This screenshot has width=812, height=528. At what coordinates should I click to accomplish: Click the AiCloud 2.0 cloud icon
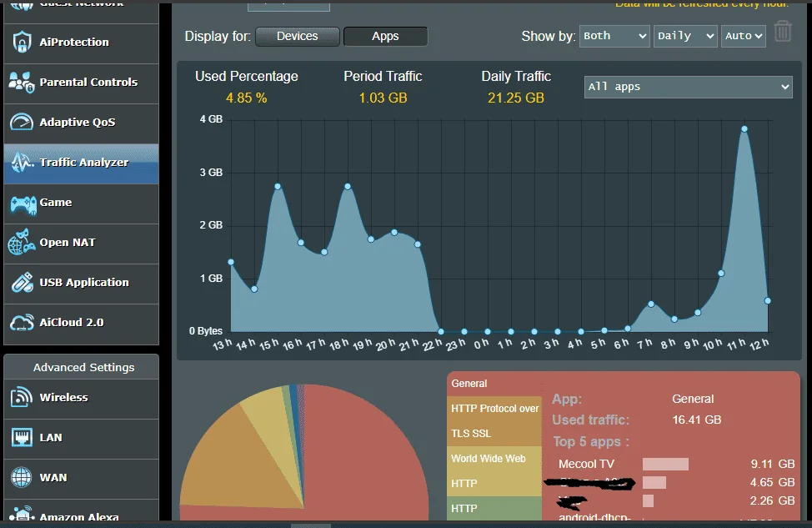tap(22, 322)
